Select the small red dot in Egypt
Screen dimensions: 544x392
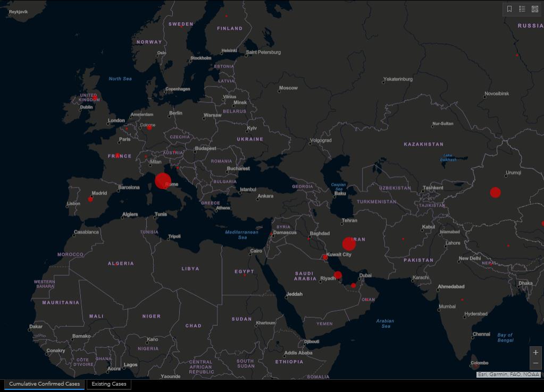[x=245, y=275]
